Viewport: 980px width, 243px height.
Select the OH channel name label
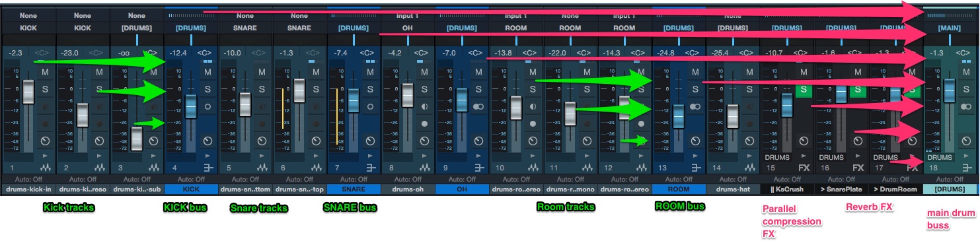coord(461,190)
